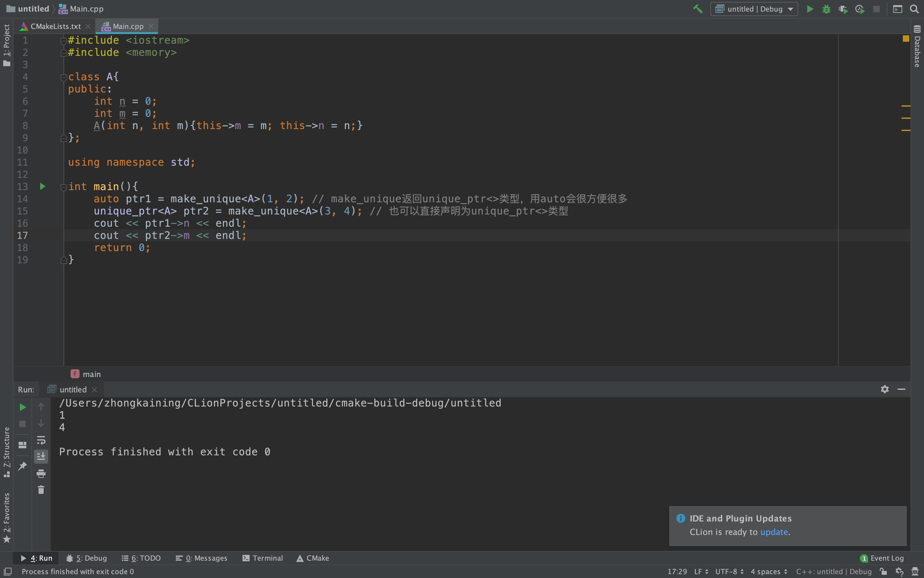Close the CMakeLists.txt tab

(x=88, y=26)
